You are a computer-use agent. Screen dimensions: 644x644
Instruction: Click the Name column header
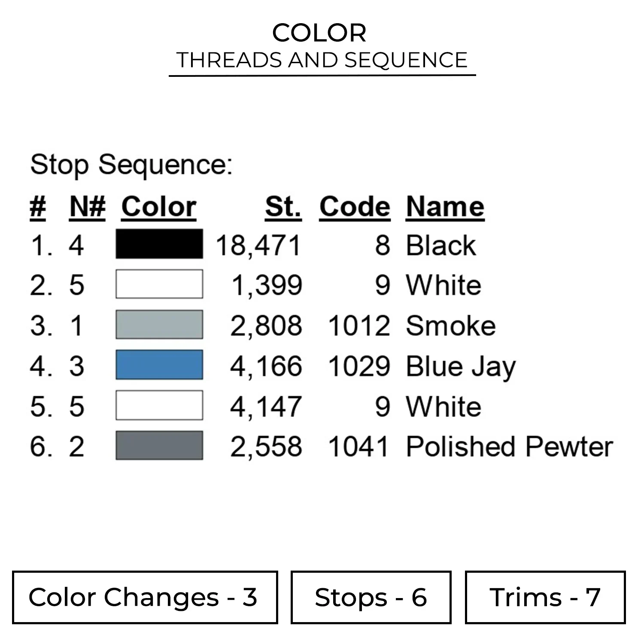click(445, 207)
